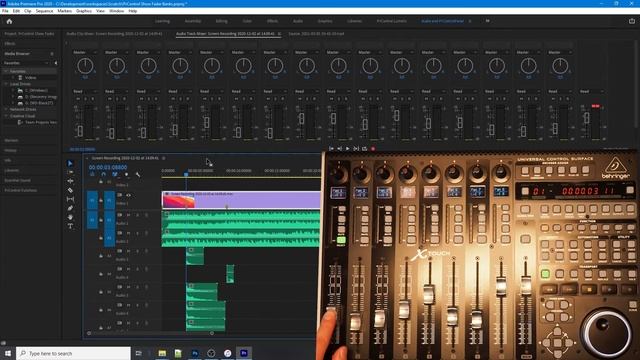Click the red Record button in mixer

pyautogui.click(x=373, y=149)
